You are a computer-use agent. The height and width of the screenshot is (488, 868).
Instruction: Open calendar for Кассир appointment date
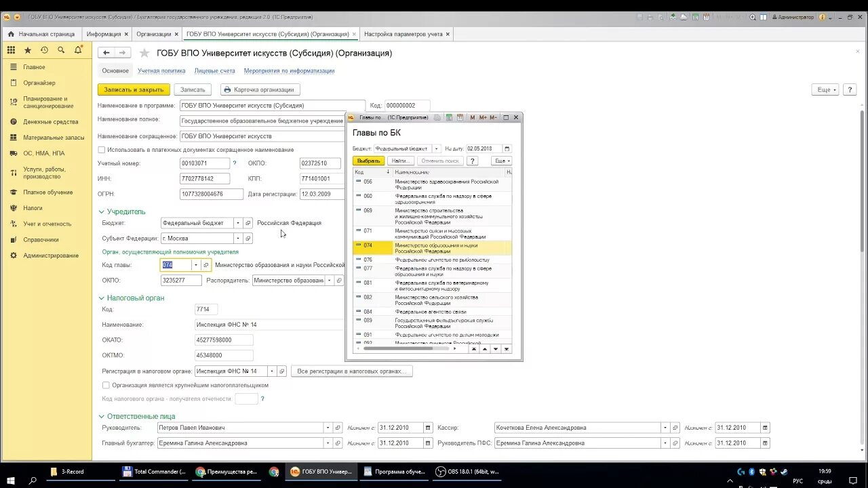765,428
